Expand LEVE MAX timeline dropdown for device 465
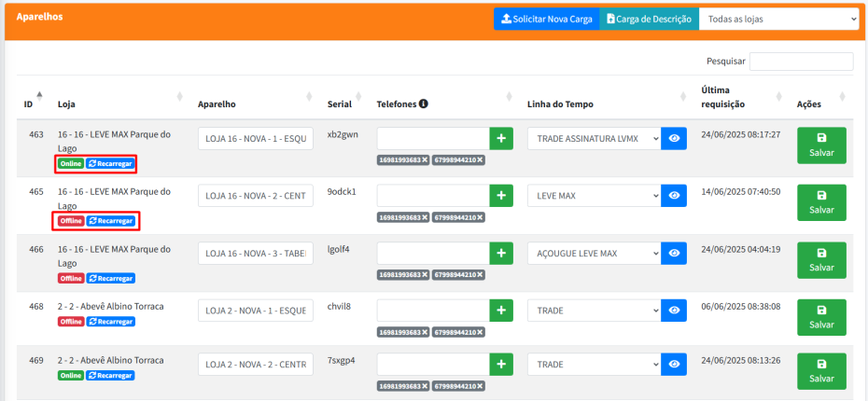This screenshot has width=868, height=401. point(594,196)
